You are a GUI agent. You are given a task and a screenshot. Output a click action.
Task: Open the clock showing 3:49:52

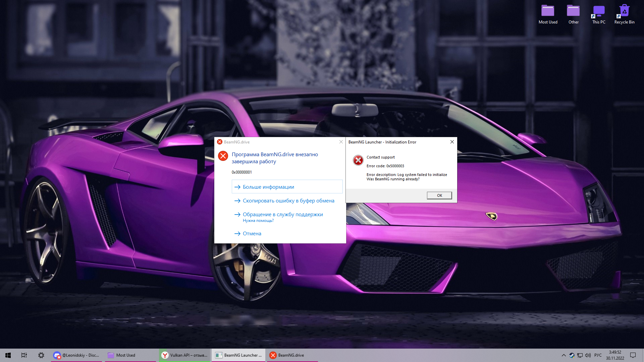tap(615, 355)
